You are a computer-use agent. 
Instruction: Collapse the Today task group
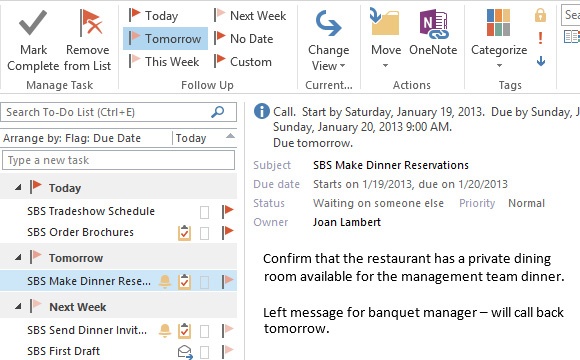18,188
